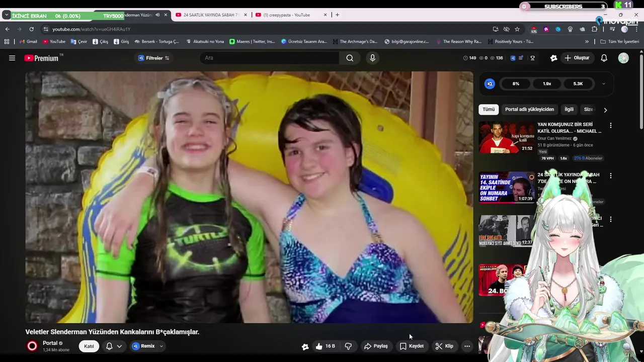Open the Portal channel name link

pyautogui.click(x=50, y=343)
